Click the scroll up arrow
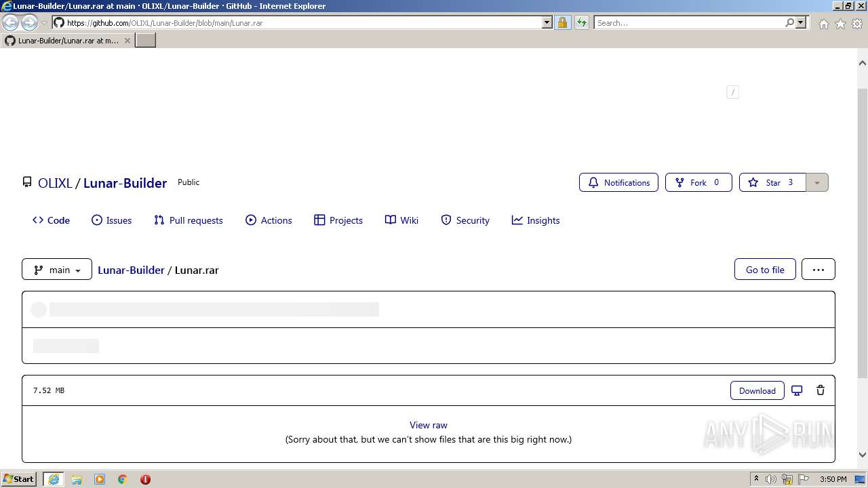 coord(863,63)
